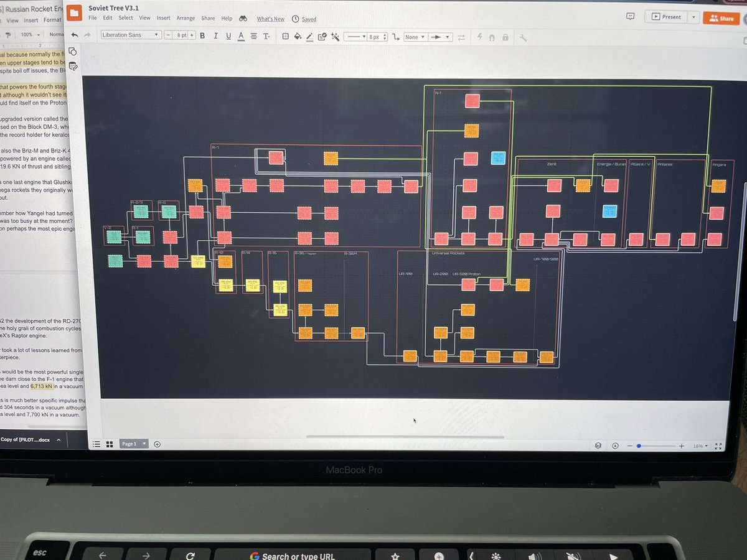The height and width of the screenshot is (560, 747).
Task: Click the orange Share button
Action: [x=721, y=19]
